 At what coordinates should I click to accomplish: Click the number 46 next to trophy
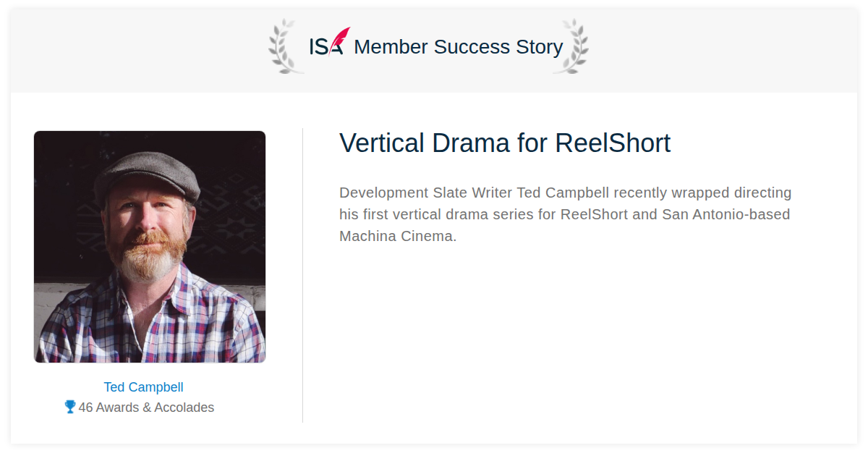85,408
